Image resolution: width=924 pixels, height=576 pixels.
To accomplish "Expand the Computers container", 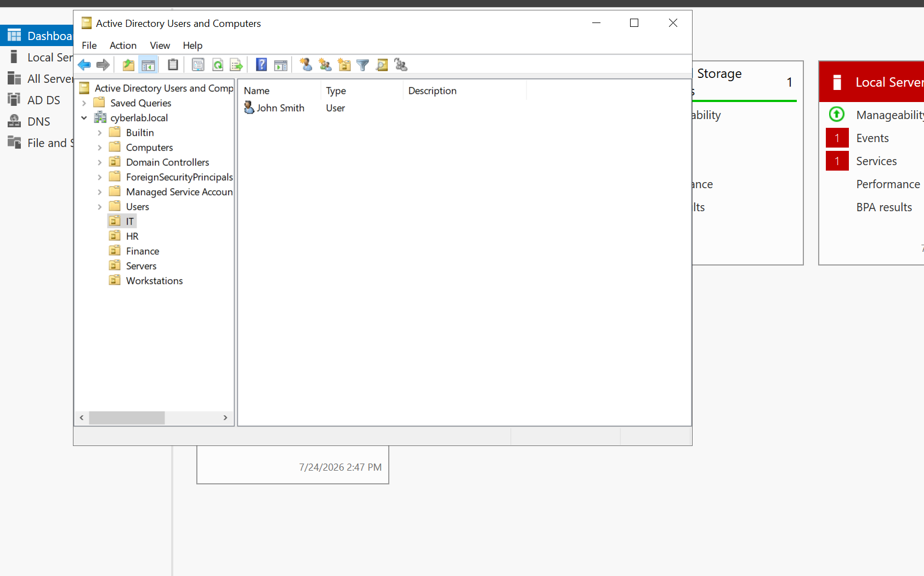I will pos(99,148).
